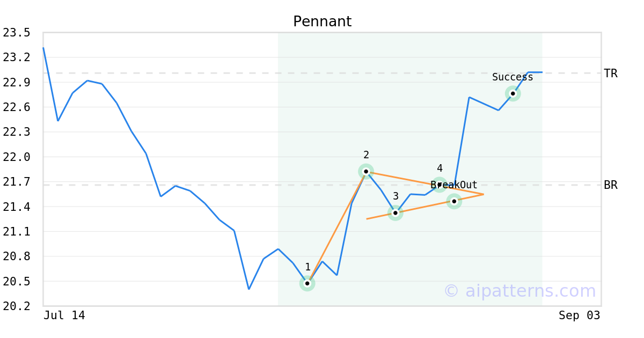Image resolution: width=644 pixels, height=338 pixels.
Task: Click pennant point marker 2
Action: coord(366,172)
